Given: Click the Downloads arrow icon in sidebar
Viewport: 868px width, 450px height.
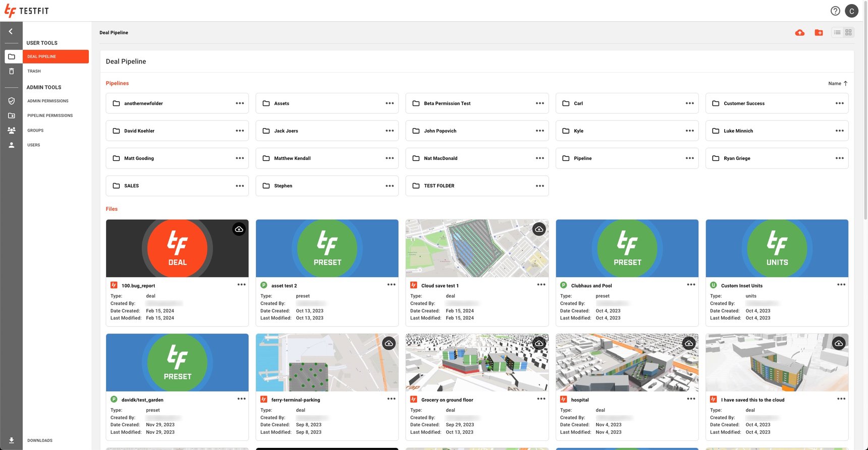Looking at the screenshot, I should coord(11,440).
